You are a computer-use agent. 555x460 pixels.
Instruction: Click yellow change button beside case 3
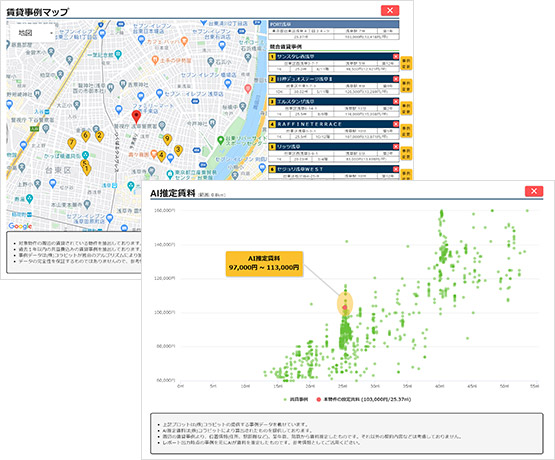(x=406, y=109)
